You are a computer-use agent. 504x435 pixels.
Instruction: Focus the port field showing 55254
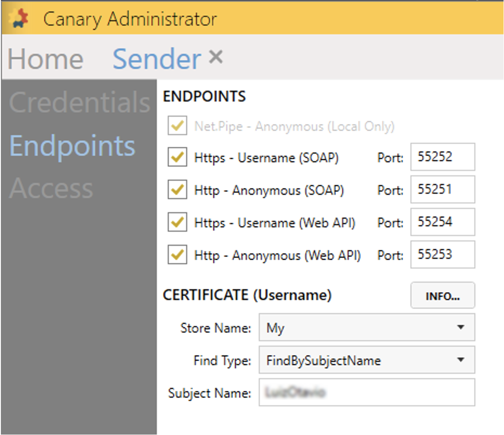point(442,222)
